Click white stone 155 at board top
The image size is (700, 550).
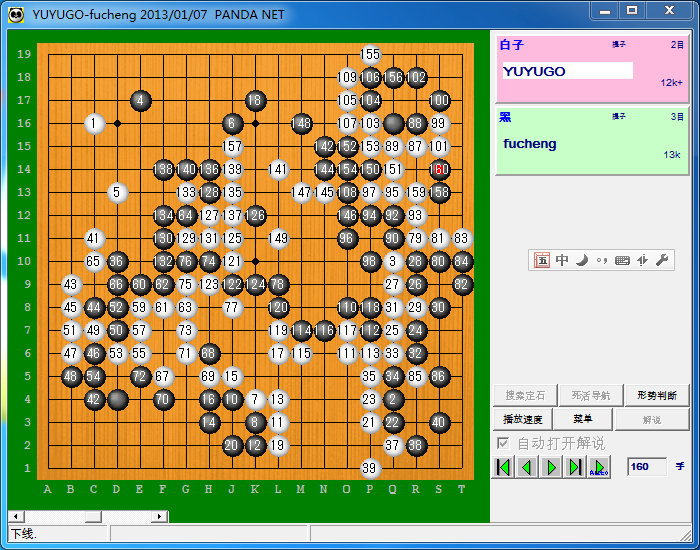pyautogui.click(x=370, y=54)
